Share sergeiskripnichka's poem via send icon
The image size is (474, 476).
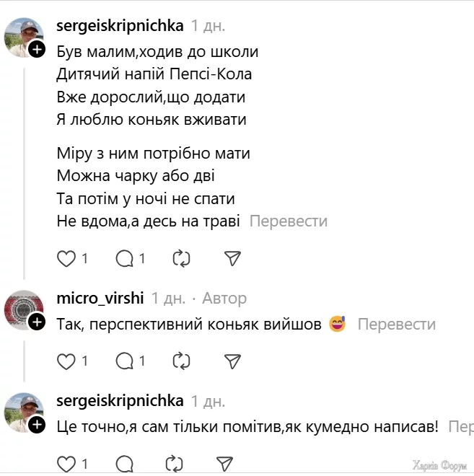click(x=232, y=258)
